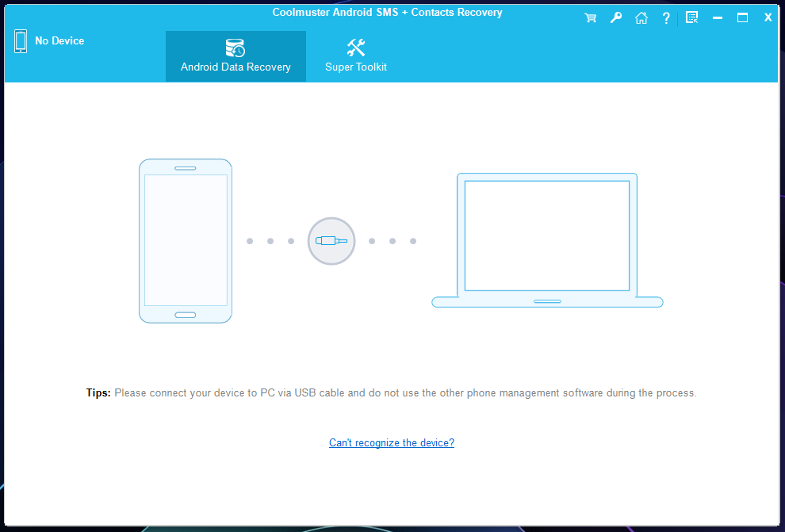Viewport: 785px width, 532px height.
Task: Click the Tips connection instruction text
Action: (392, 393)
